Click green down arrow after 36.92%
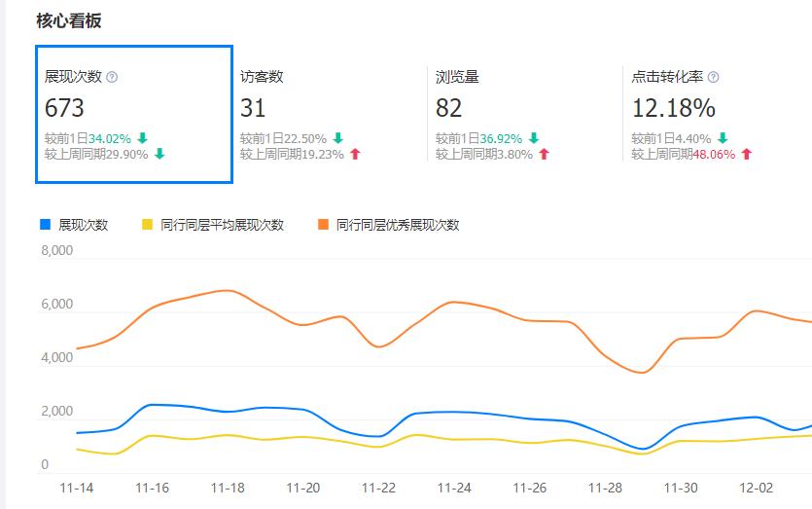 [533, 138]
